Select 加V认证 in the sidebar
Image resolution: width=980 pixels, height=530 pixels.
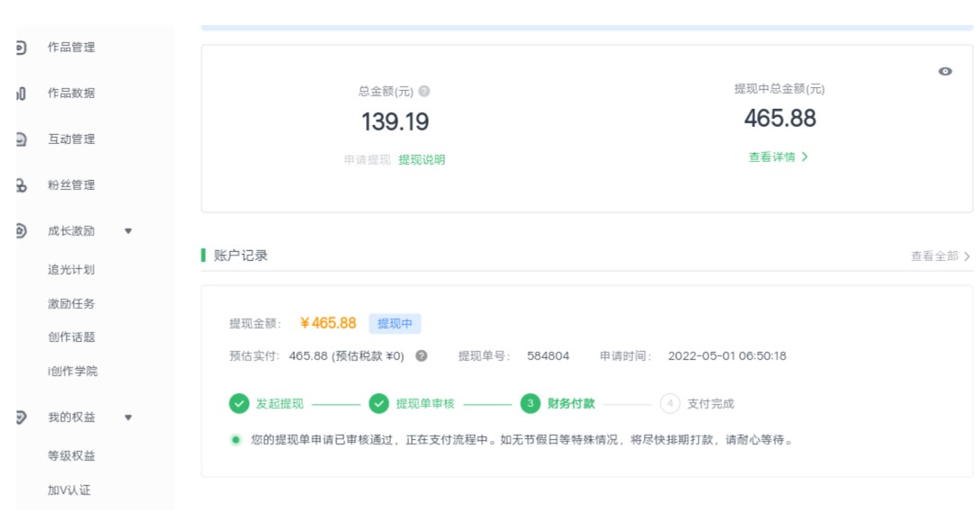pyautogui.click(x=69, y=490)
